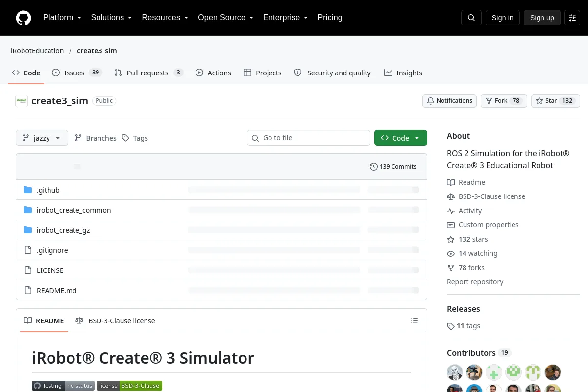588x392 pixels.
Task: Open the green Code dropdown button
Action: 401,138
